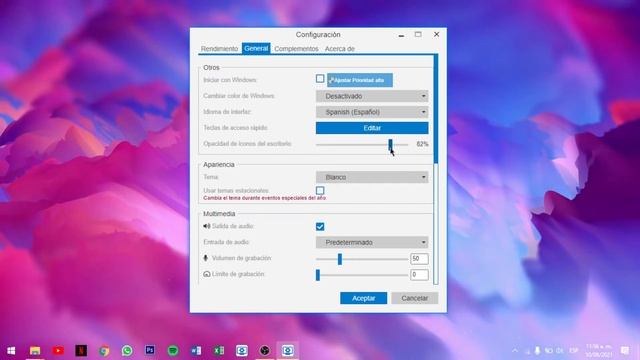
Task: Click Editar for Teclas de acceso rápido
Action: 372,128
